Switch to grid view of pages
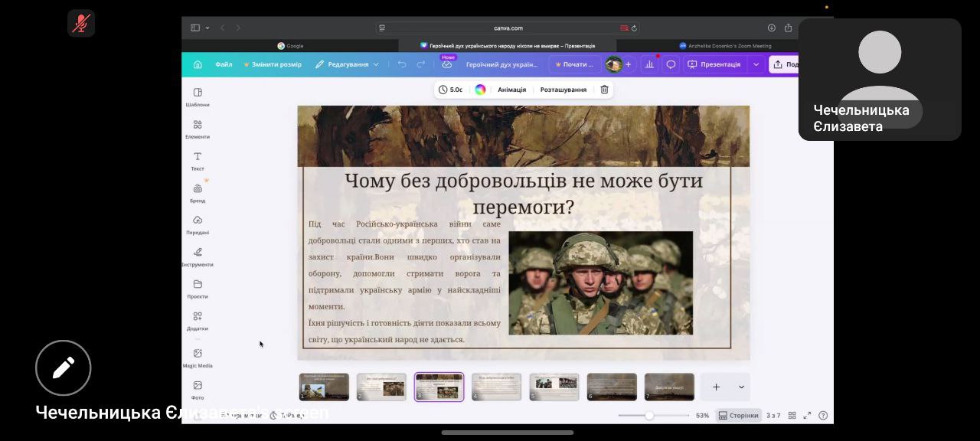 (x=792, y=416)
